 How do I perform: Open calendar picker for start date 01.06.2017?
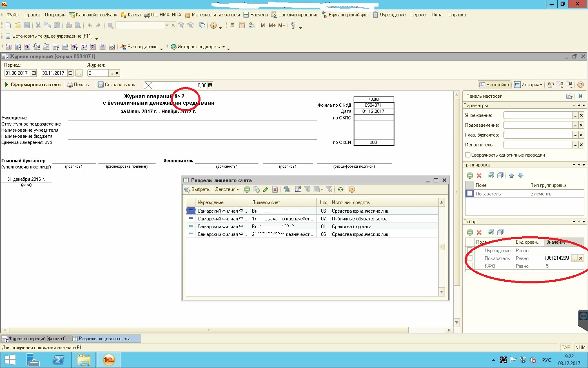coord(33,73)
